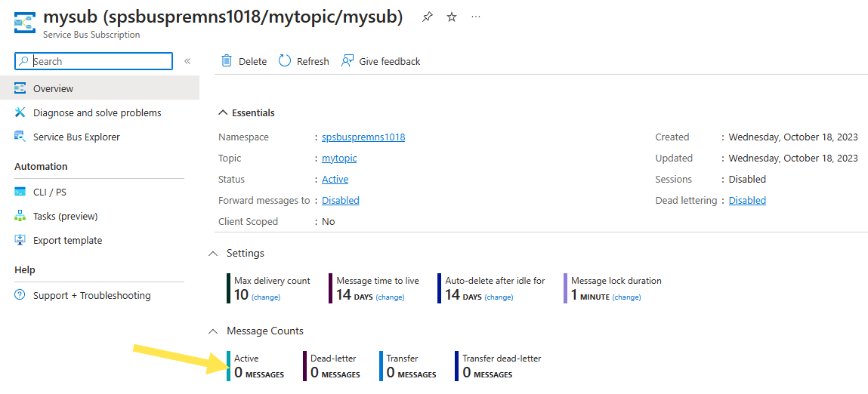Focus the sidebar Search field
This screenshot has width=868, height=394.
[x=94, y=61]
